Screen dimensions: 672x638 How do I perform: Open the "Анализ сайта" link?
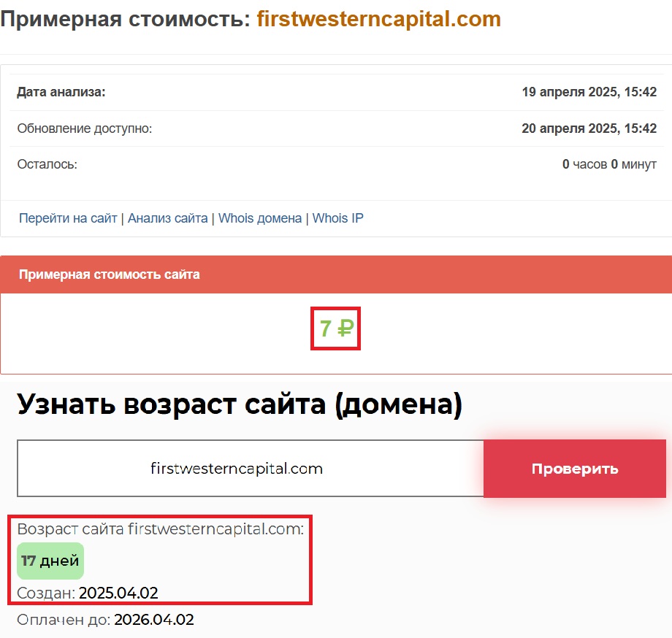click(167, 218)
